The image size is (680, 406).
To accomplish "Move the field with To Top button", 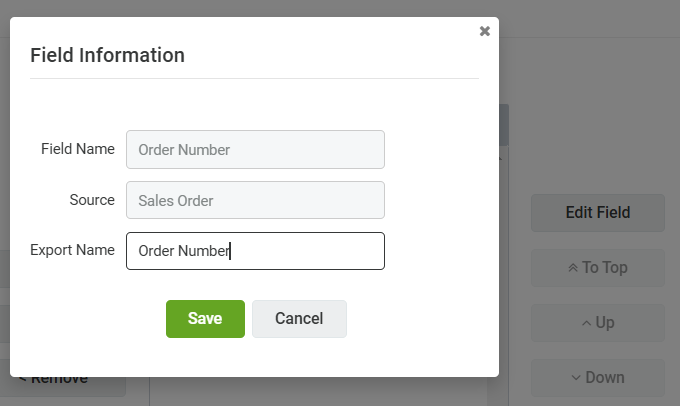I will pos(598,268).
